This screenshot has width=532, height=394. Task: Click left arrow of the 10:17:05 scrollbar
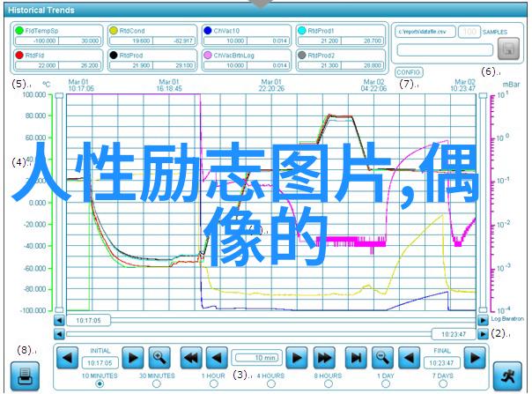[59, 320]
